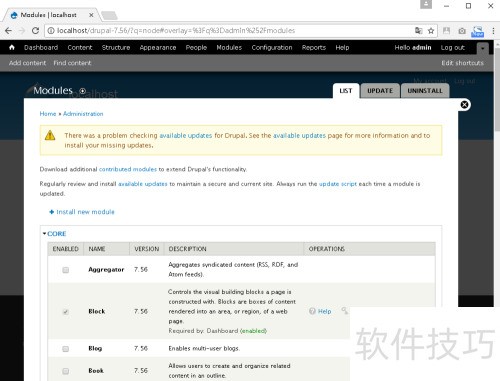Screen dimensions: 500x381
Task: Click first available updates link in warning
Action: coord(186,135)
